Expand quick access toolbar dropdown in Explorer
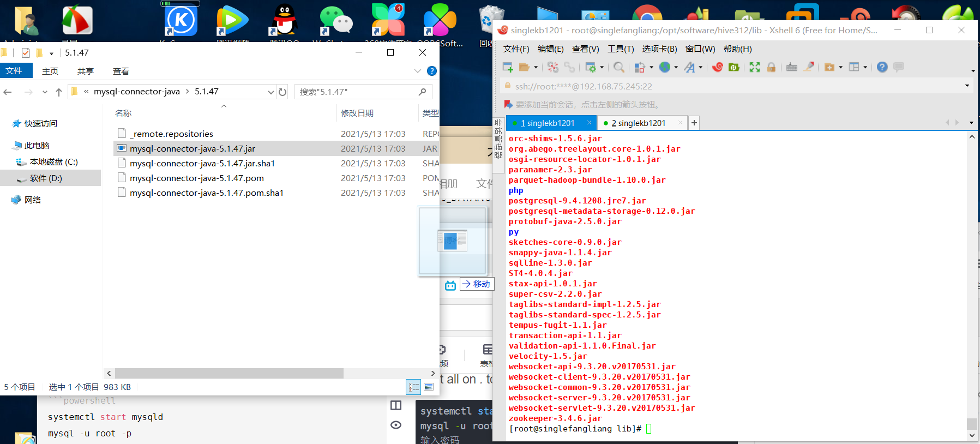 pyautogui.click(x=52, y=53)
